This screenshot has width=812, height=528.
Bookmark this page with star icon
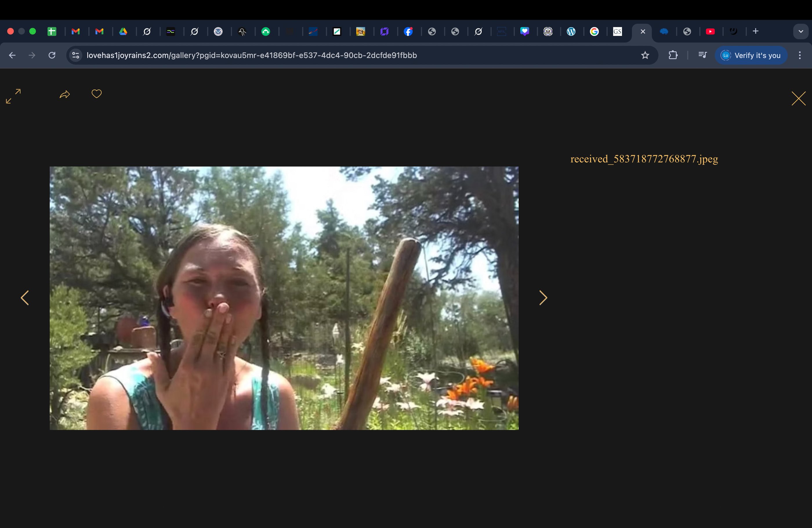click(x=644, y=55)
